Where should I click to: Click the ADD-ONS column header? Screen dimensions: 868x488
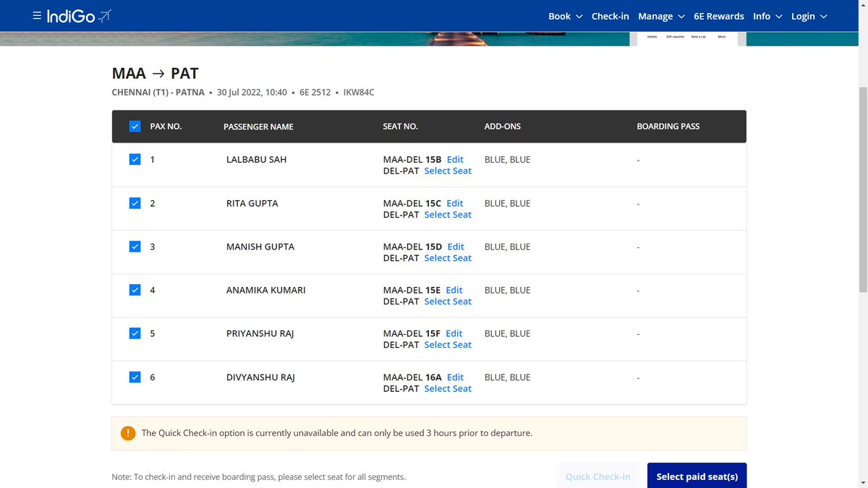(x=503, y=127)
